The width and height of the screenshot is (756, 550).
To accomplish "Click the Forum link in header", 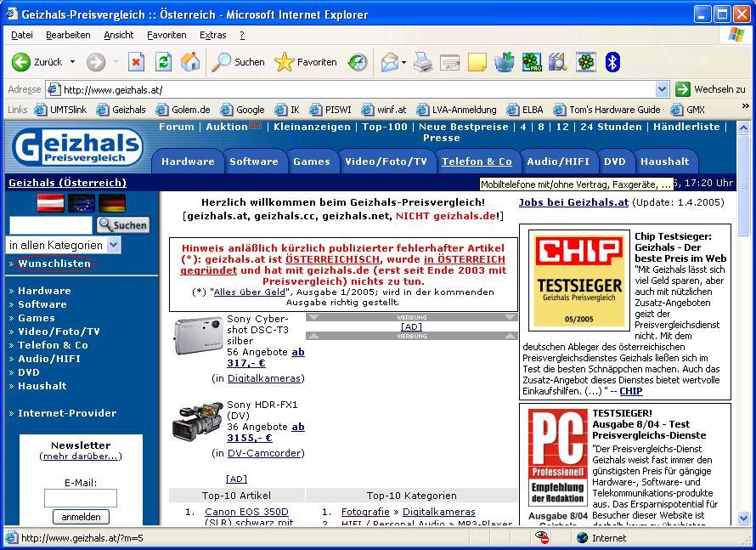I will click(177, 127).
